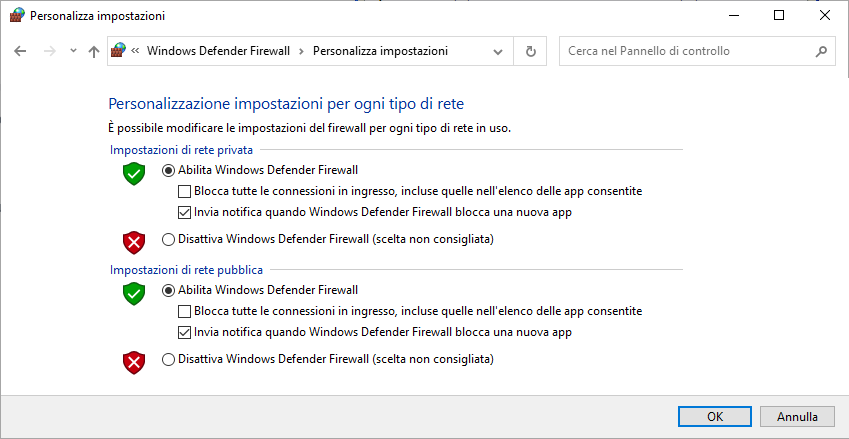Check Blocca tutte le connessioni under rete pubblica

click(x=185, y=311)
